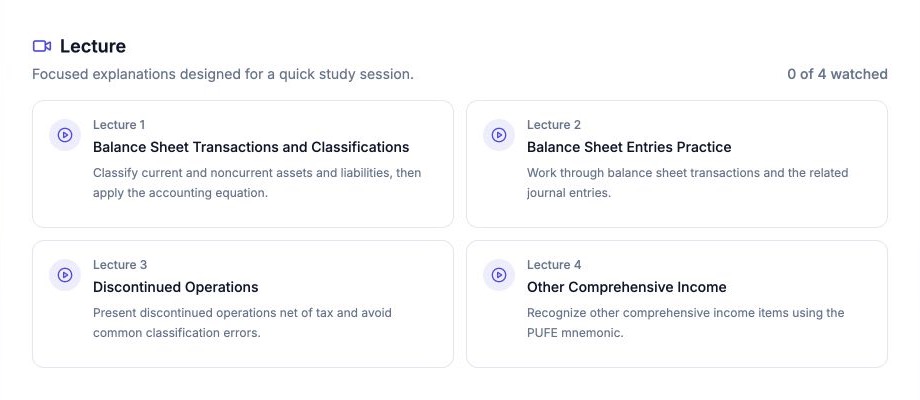Select the 'Lecture 2' label text
This screenshot has height=400, width=920.
coord(554,124)
